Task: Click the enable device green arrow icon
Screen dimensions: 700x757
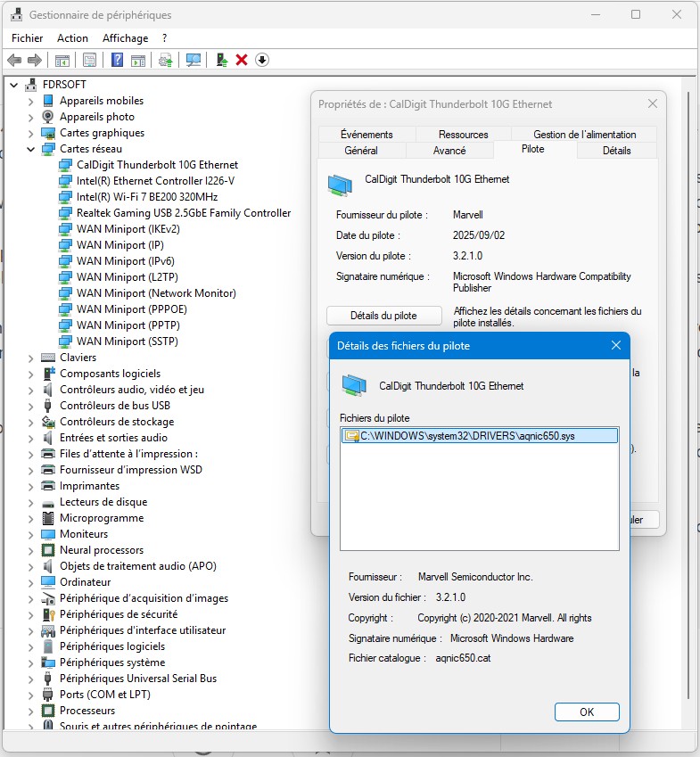Action: pyautogui.click(x=221, y=60)
